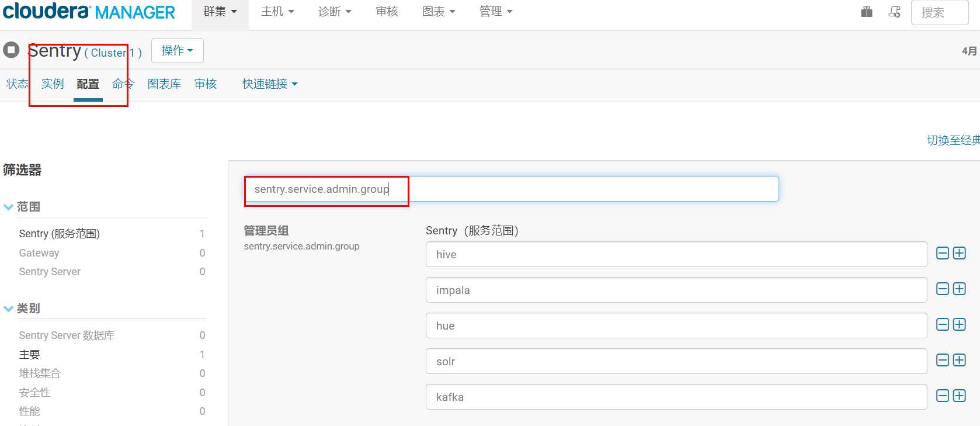Click the impala admin group field

(x=676, y=290)
